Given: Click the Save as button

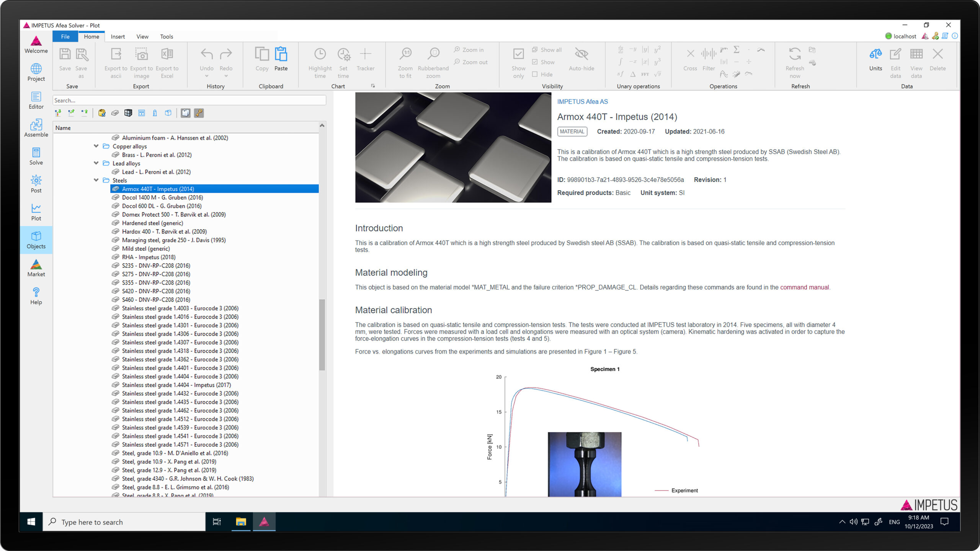Looking at the screenshot, I should point(81,63).
